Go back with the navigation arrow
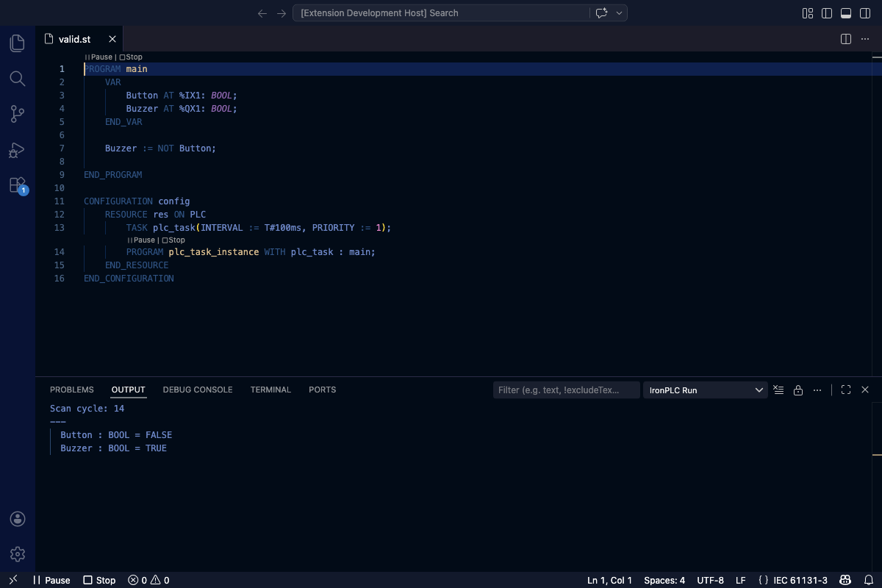882x588 pixels. (x=262, y=13)
